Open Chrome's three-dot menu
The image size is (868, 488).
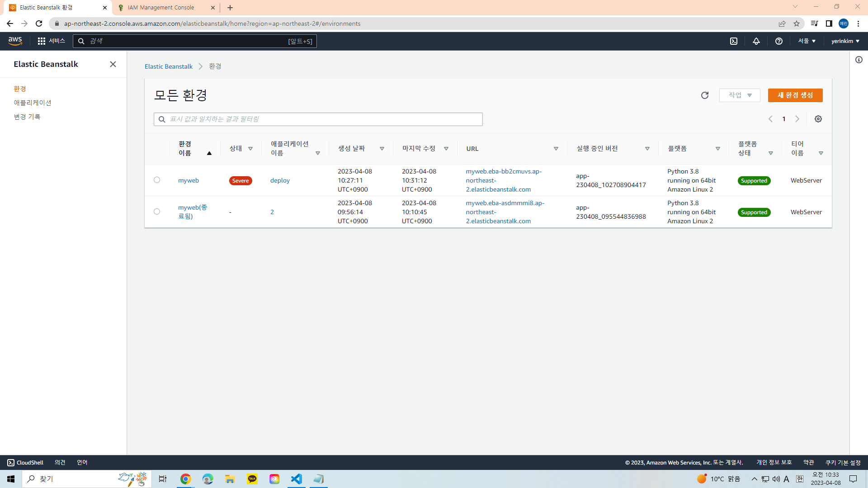[x=859, y=23]
